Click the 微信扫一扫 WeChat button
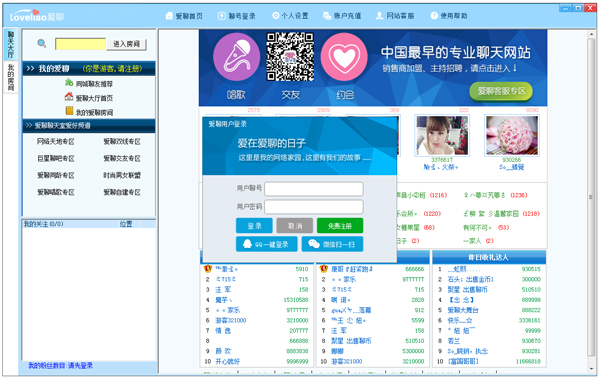Viewport: 600px width, 378px height. [x=332, y=244]
